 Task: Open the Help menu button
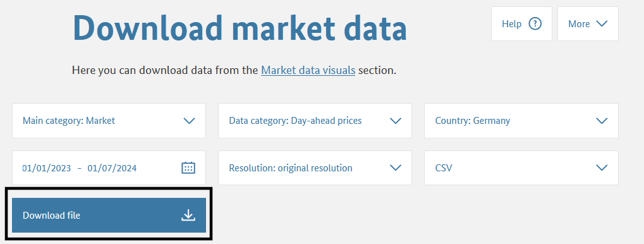click(521, 24)
